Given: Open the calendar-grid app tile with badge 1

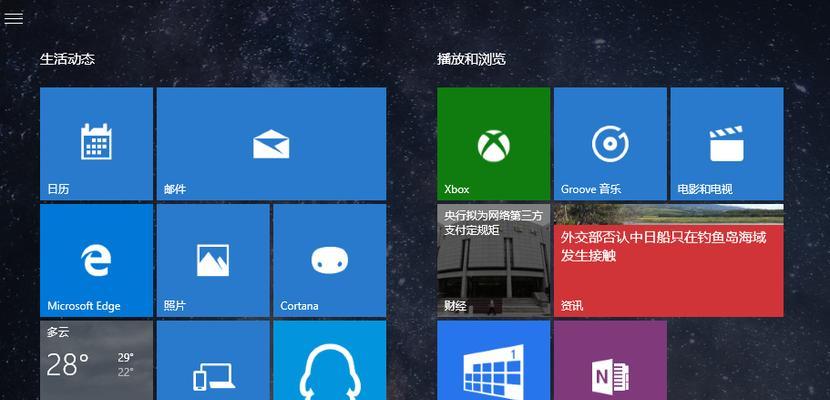Looking at the screenshot, I should (493, 360).
